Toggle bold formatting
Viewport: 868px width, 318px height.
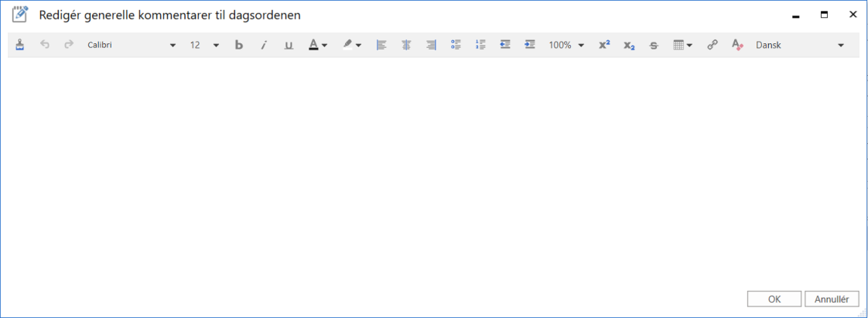[x=239, y=45]
